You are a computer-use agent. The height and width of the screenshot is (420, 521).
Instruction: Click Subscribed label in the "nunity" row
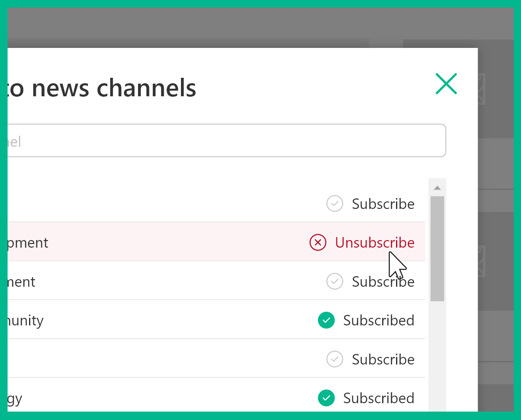pos(379,320)
